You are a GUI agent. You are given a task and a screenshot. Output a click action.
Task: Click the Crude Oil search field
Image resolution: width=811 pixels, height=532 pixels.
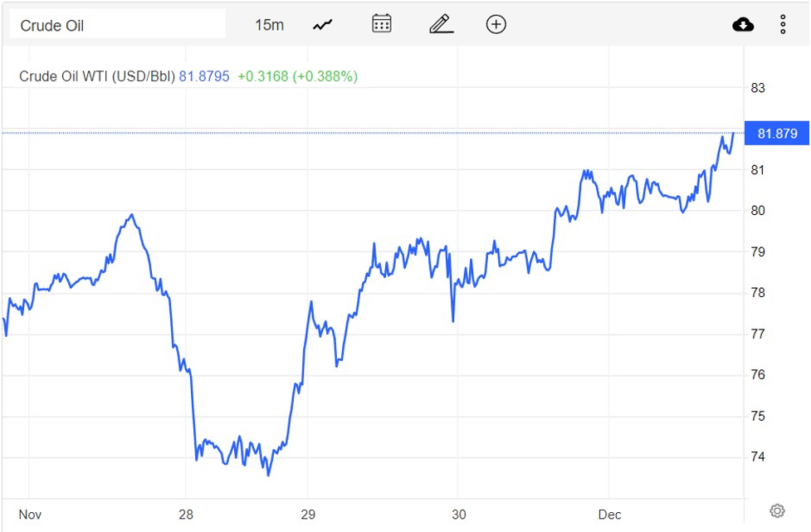(x=116, y=25)
